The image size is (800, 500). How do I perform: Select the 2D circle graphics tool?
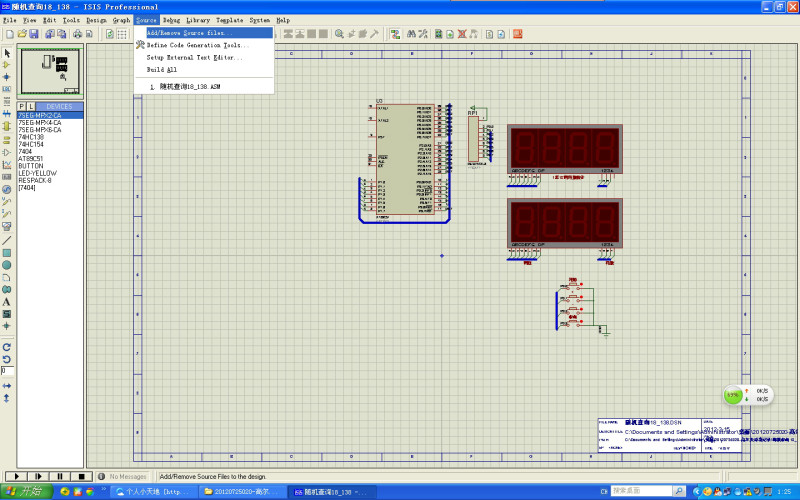click(7, 265)
